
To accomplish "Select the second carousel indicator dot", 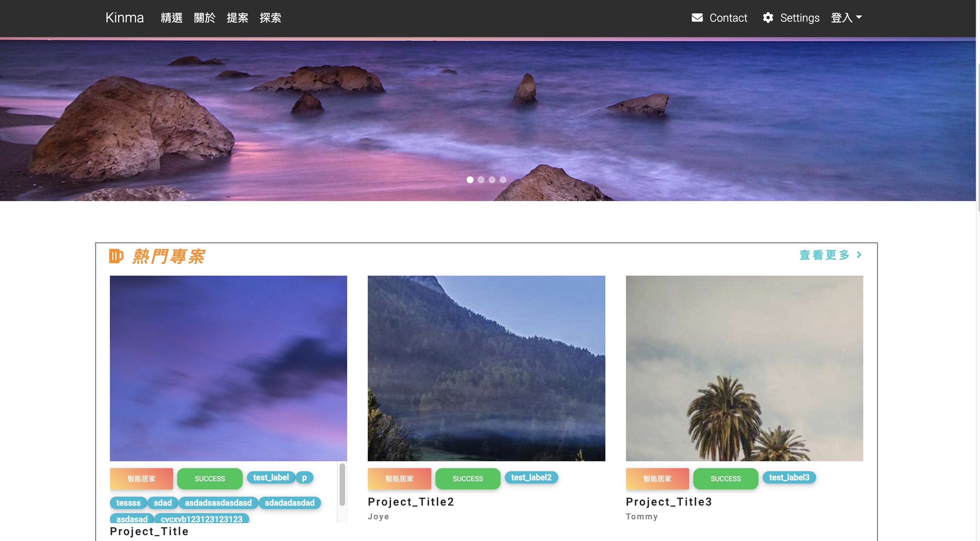I will pos(481,180).
